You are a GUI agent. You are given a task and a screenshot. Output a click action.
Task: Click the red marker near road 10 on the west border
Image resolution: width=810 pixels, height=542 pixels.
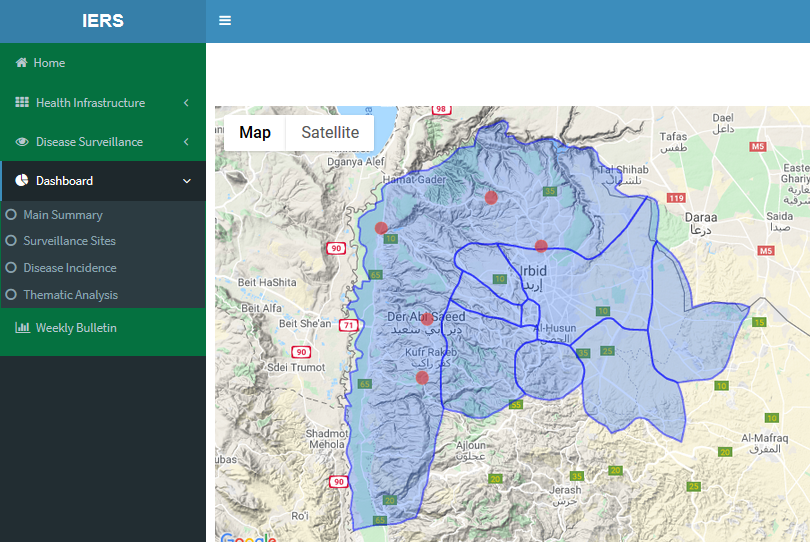381,228
